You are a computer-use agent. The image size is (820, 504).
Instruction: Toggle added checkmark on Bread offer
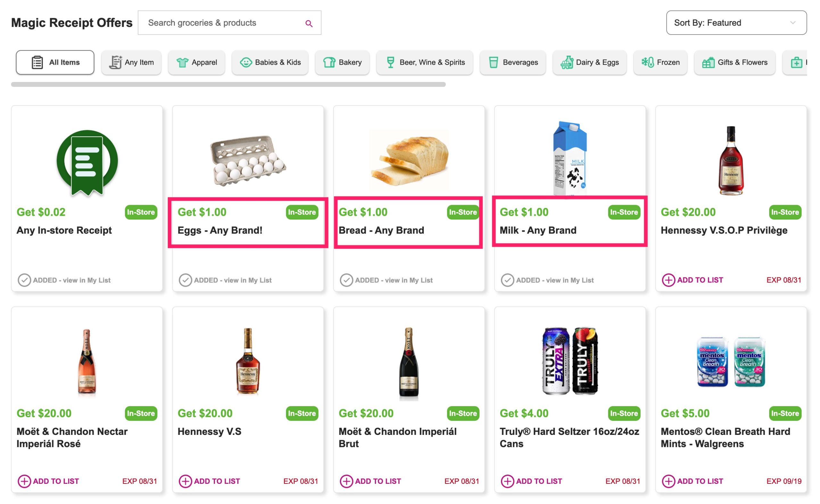tap(346, 280)
